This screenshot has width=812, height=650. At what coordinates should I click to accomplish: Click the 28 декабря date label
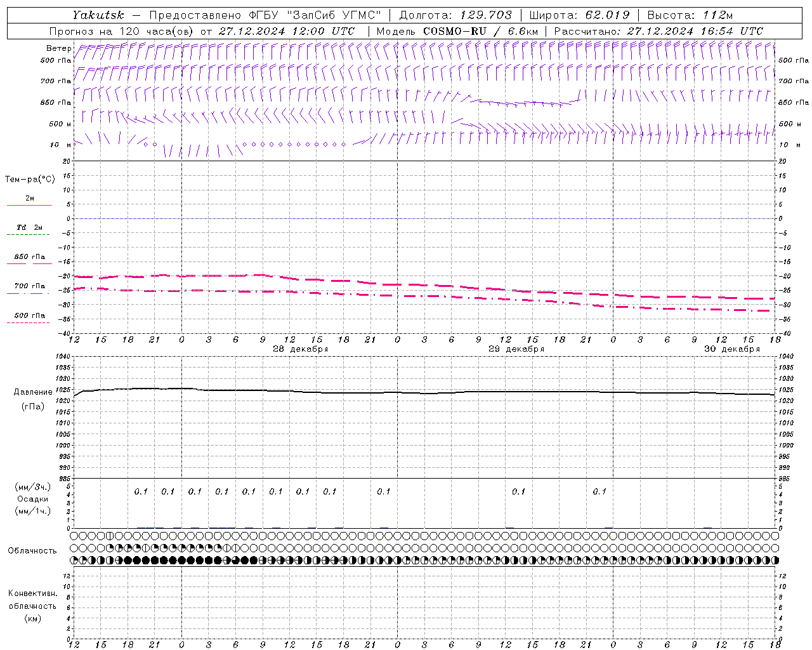click(x=300, y=349)
